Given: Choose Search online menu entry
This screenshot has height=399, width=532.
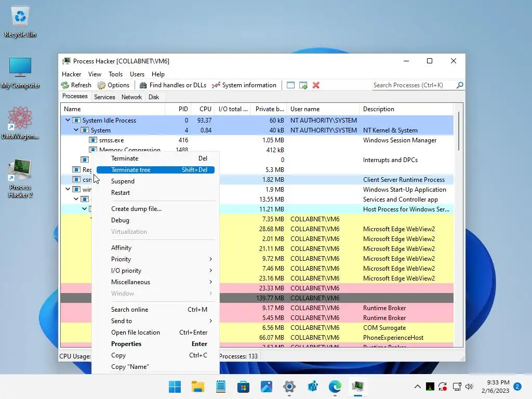Looking at the screenshot, I should (x=155, y=310).
